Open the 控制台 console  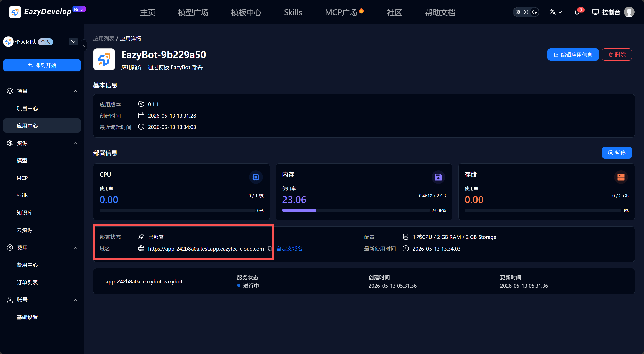click(606, 12)
